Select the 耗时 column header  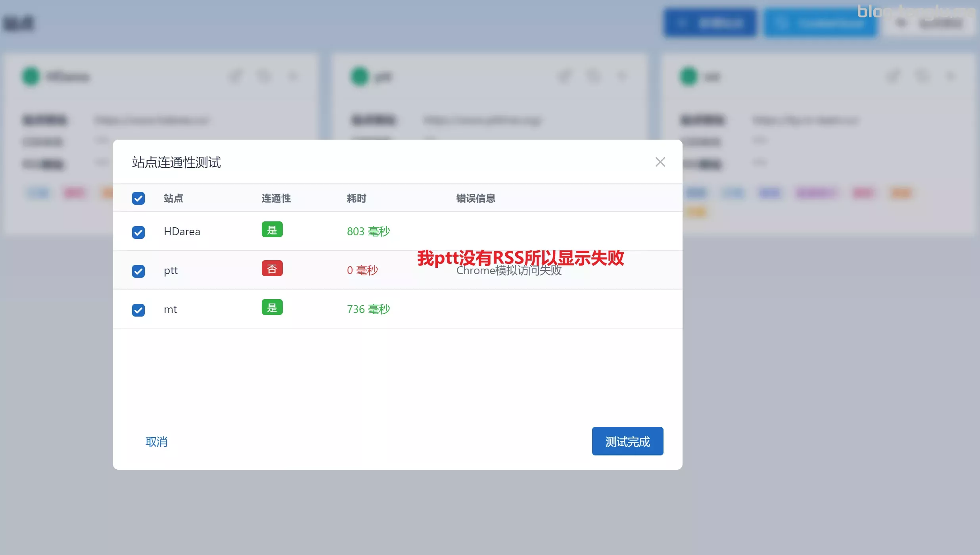click(356, 198)
